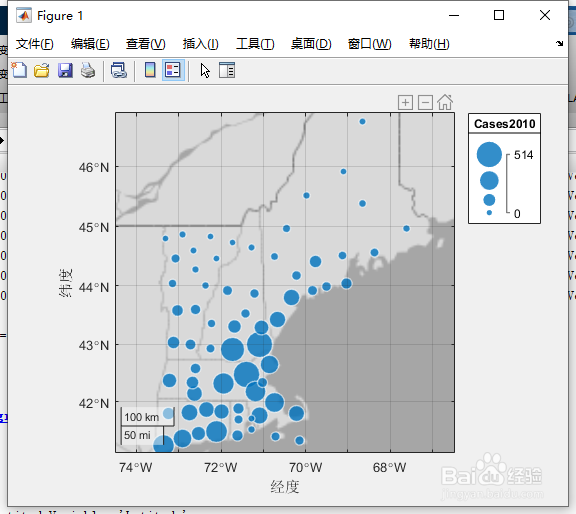Open the 查看(V) menu

point(145,44)
